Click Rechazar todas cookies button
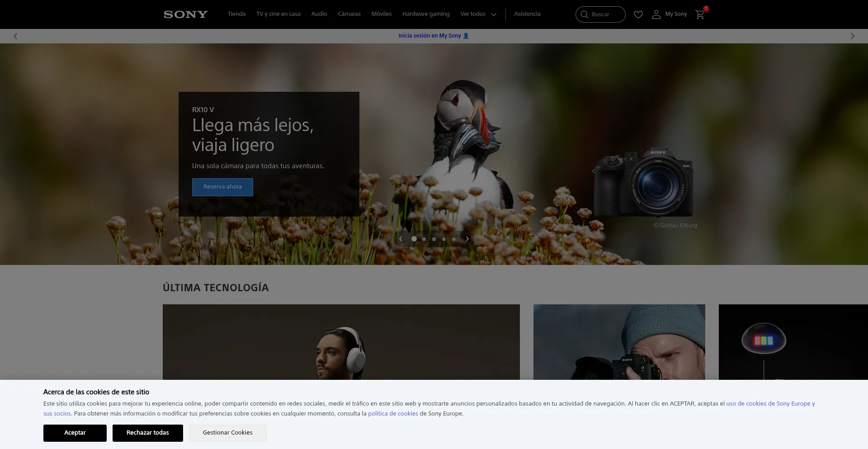Image resolution: width=868 pixels, height=449 pixels. click(148, 433)
